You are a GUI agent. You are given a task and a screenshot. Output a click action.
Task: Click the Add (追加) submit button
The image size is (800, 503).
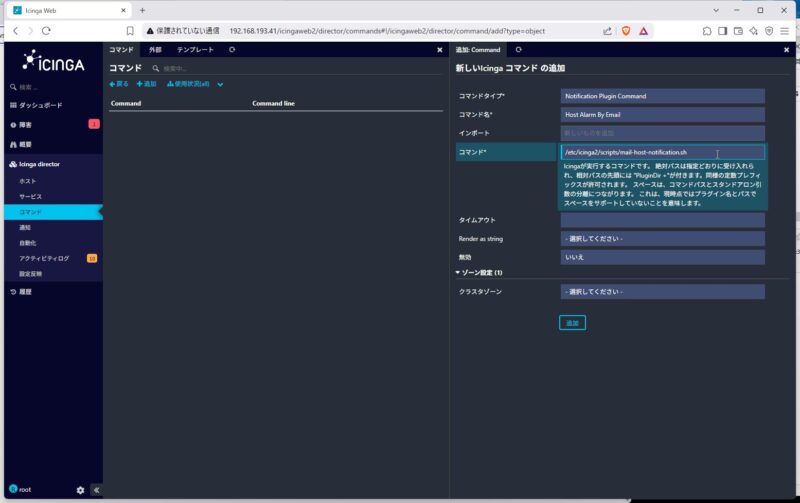tap(572, 323)
